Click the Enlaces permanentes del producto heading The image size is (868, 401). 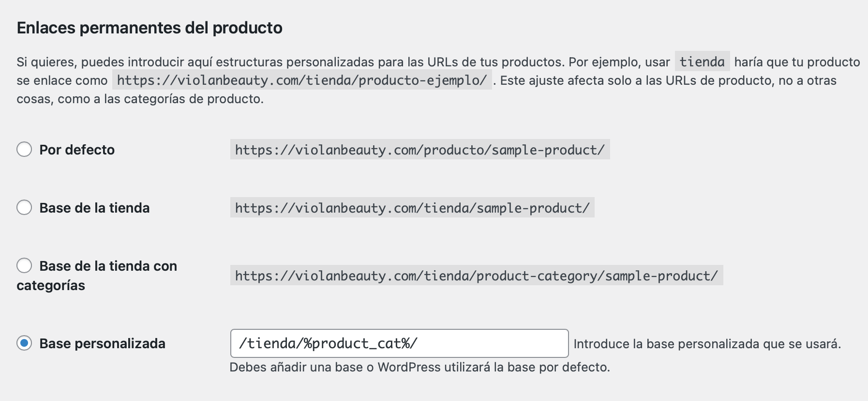150,28
